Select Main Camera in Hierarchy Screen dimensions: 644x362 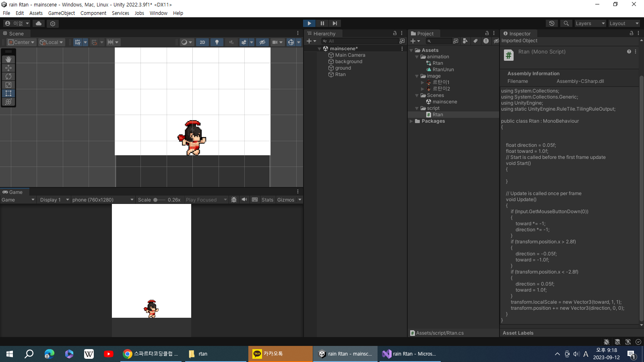point(350,55)
